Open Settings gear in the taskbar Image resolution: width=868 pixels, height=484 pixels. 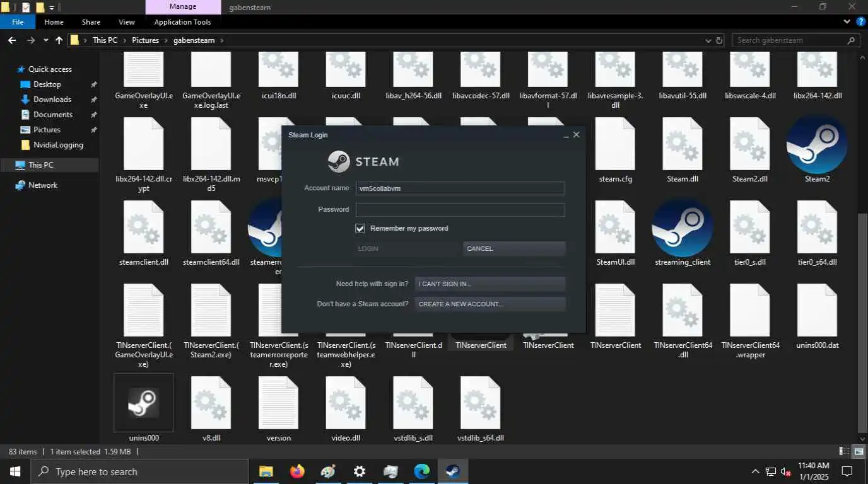[360, 471]
